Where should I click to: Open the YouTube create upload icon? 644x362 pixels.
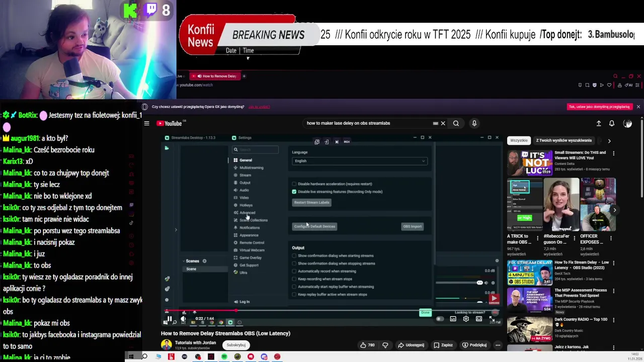pyautogui.click(x=599, y=123)
